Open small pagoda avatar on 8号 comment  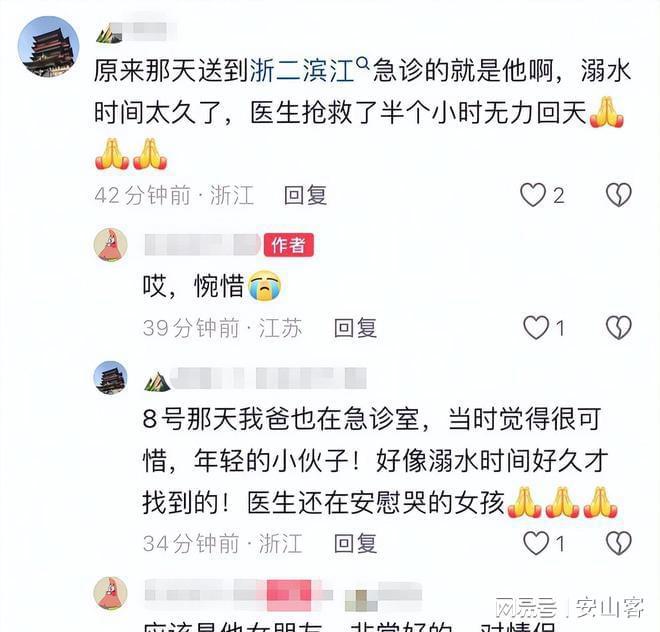[x=110, y=378]
